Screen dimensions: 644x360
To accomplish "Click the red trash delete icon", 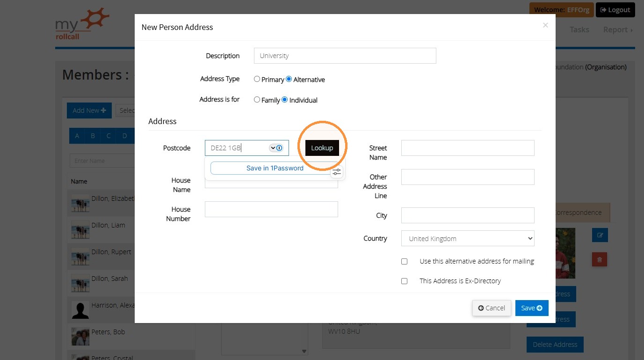I will click(x=600, y=259).
